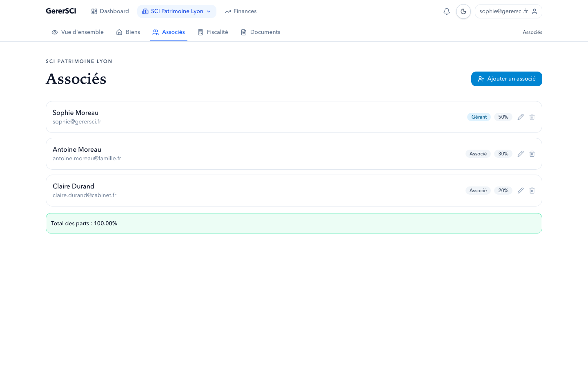588x368 pixels.
Task: Toggle dark mode with moon icon
Action: tap(463, 11)
